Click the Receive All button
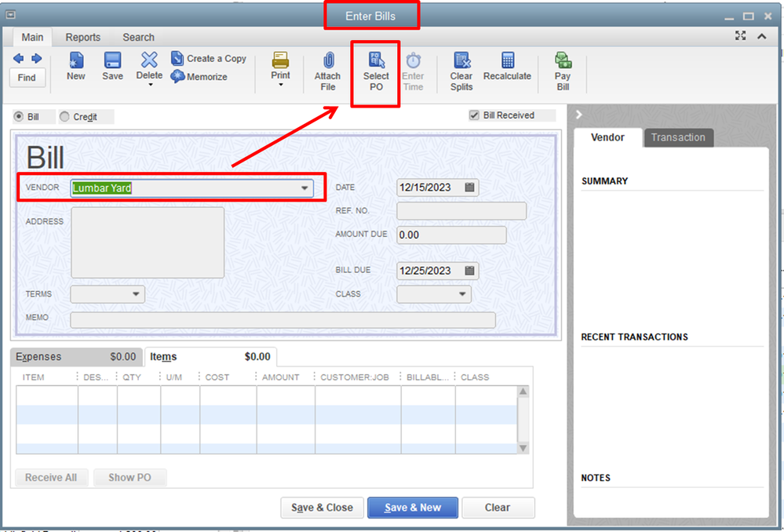The image size is (784, 532). 51,478
